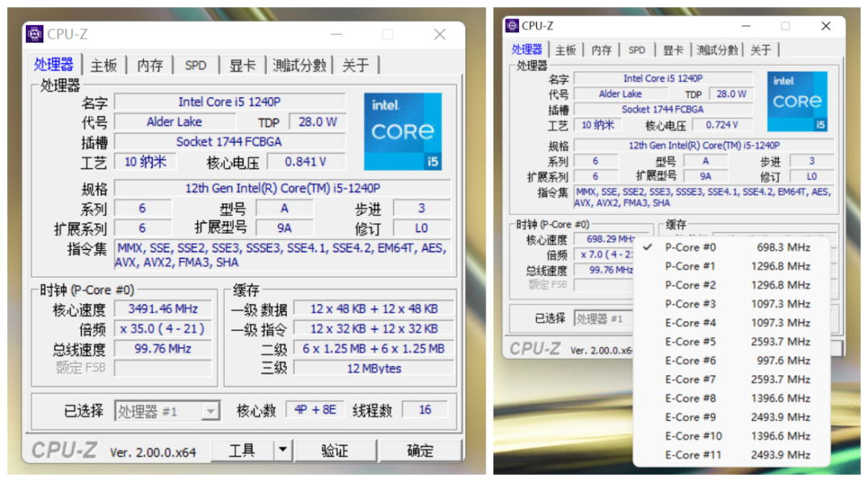Click 核心电压 value 0.841 V
The width and height of the screenshot is (868, 482).
305,161
